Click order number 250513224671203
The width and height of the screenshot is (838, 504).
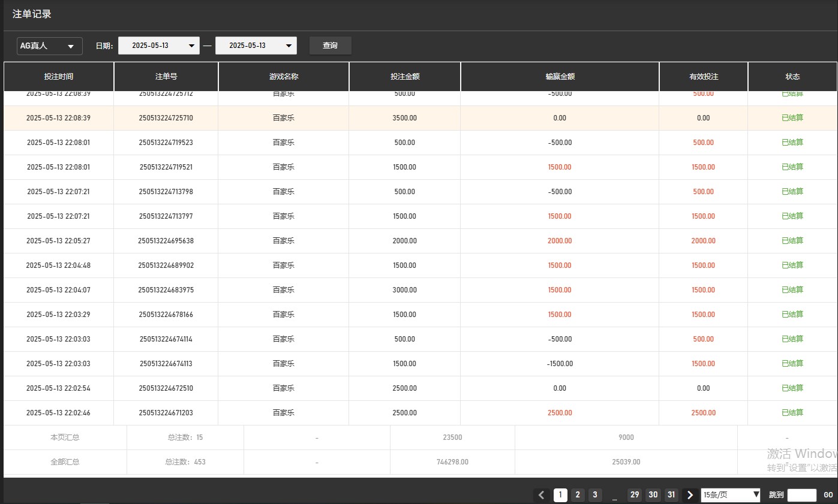(166, 413)
